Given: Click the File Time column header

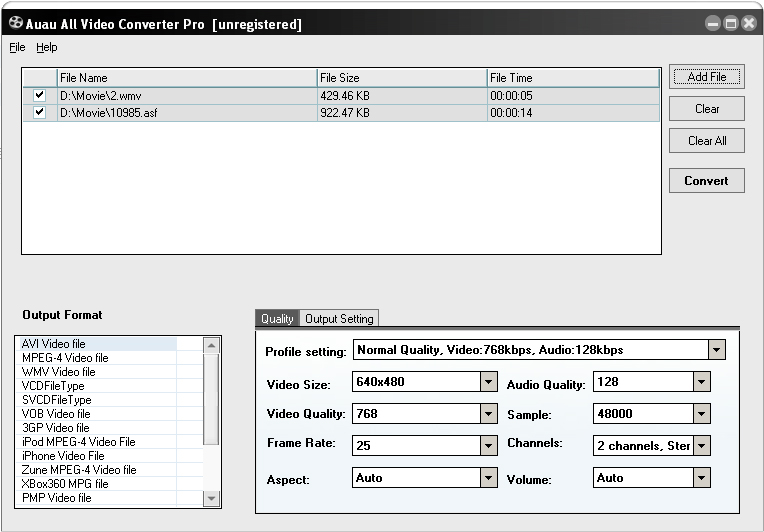Looking at the screenshot, I should tap(573, 78).
